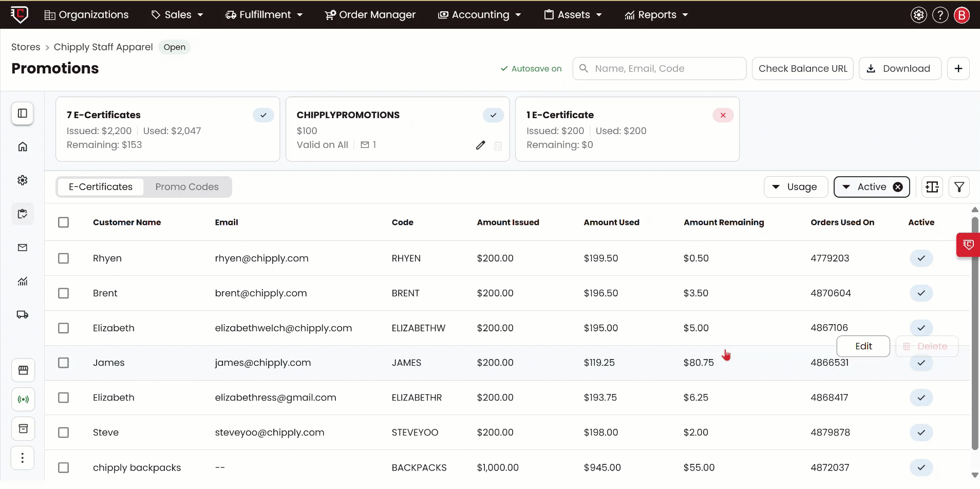Select the promotions clipboard icon in the sidebar
This screenshot has height=489, width=980.
tap(23, 214)
